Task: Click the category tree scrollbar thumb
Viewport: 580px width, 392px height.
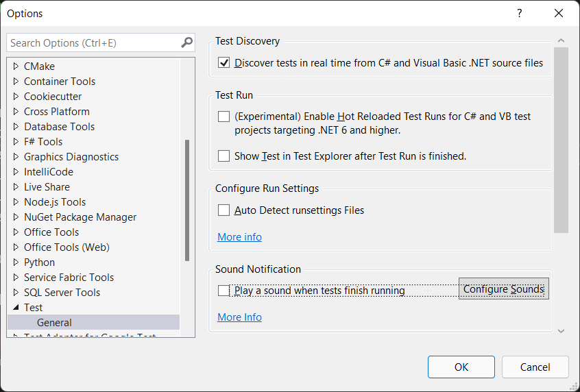Action: (x=187, y=200)
